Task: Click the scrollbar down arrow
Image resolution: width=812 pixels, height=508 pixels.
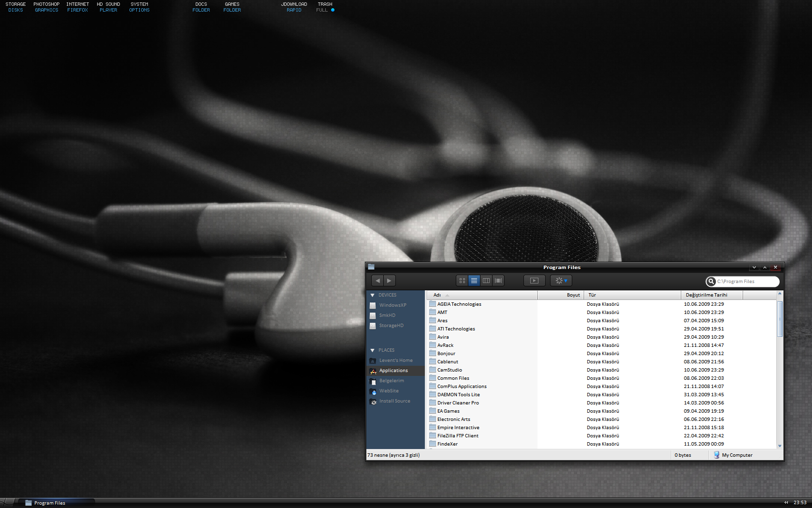Action: point(780,446)
